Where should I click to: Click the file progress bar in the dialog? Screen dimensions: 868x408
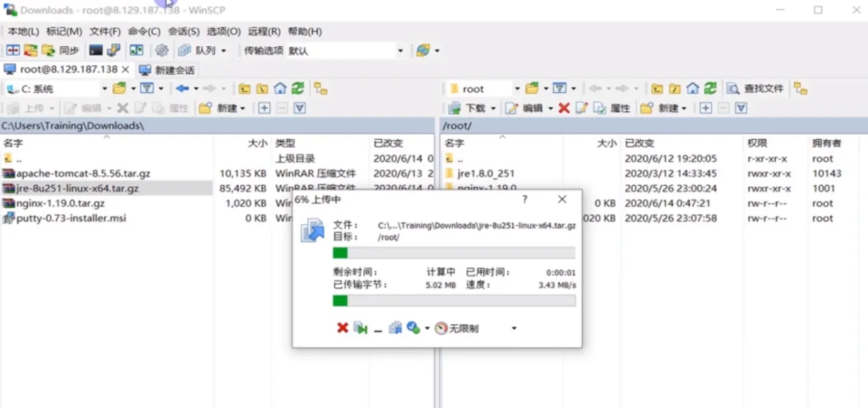453,253
